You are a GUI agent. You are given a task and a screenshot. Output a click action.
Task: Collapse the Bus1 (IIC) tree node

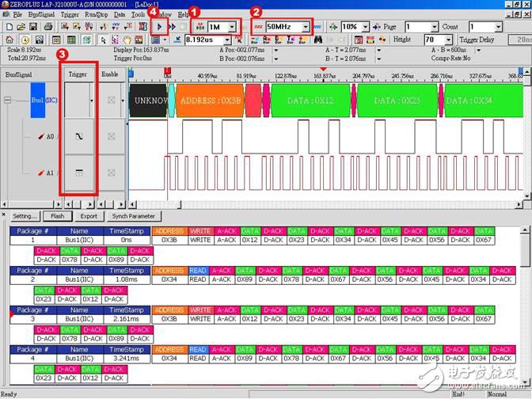click(7, 101)
